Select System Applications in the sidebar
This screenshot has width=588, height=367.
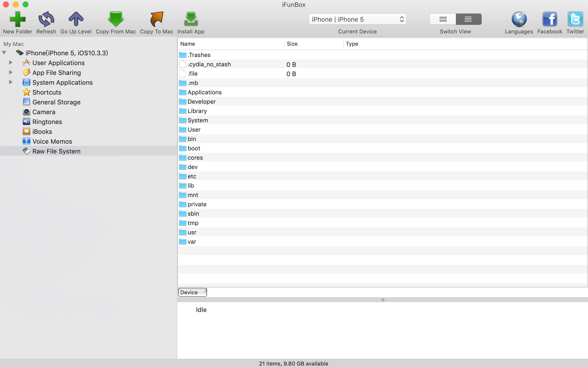[62, 83]
